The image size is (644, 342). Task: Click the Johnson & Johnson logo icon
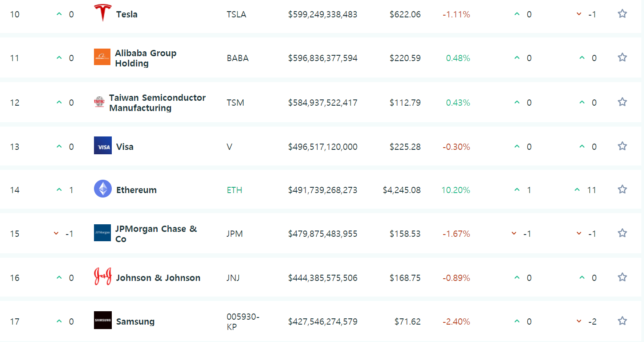point(102,277)
